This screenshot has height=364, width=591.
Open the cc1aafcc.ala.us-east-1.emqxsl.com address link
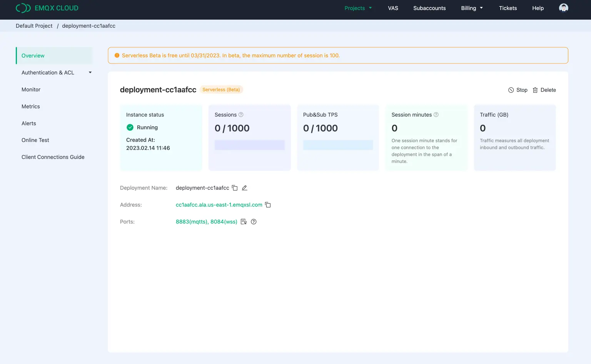[x=219, y=205]
